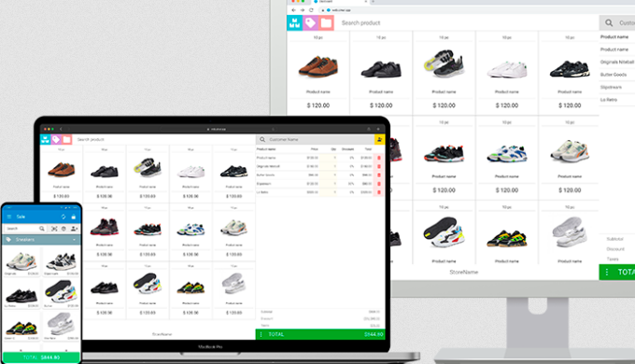Click the Search product field on monitor
This screenshot has width=635, height=364.
click(467, 23)
